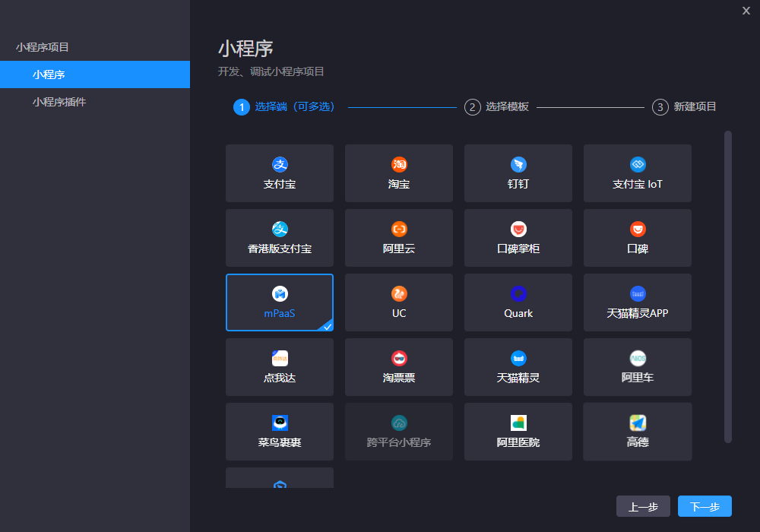Choose the 钉钉 platform icon
Image resolution: width=760 pixels, height=532 pixels.
click(518, 165)
